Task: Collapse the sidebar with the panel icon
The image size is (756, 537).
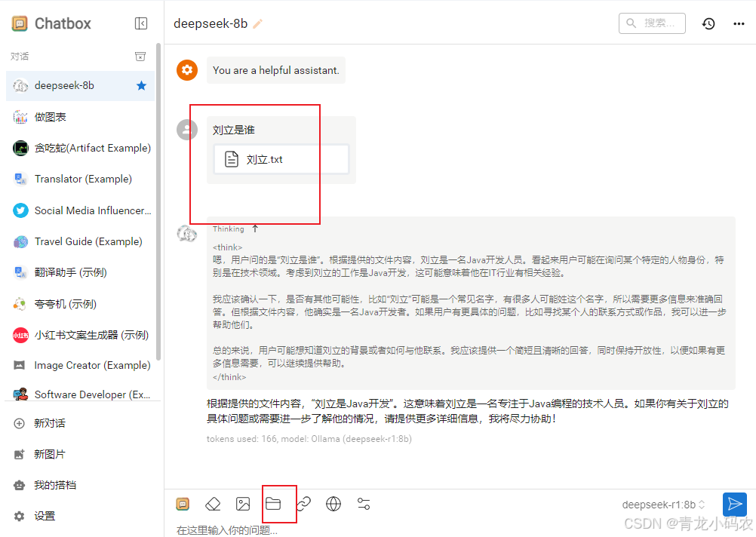Action: point(141,23)
